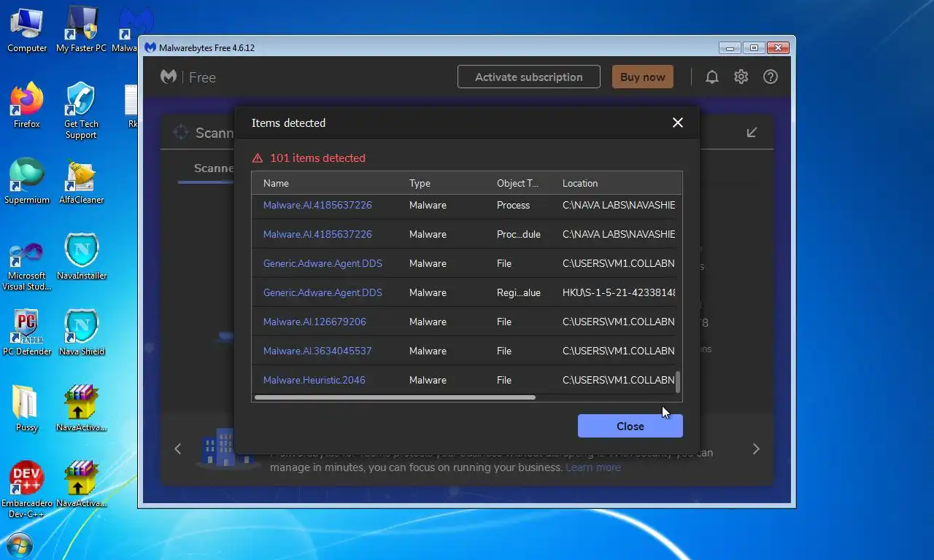Open Generic.Adware.Agent.DDS link in File row
Screen dimensions: 934x560
pyautogui.click(x=323, y=263)
